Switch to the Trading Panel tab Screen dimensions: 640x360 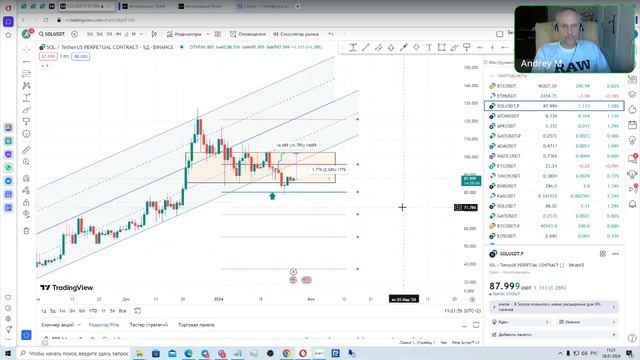click(196, 325)
